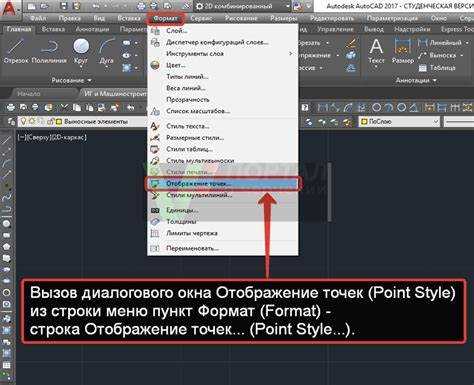Open the Вид menu
The image size is (474, 385).
[x=99, y=19]
